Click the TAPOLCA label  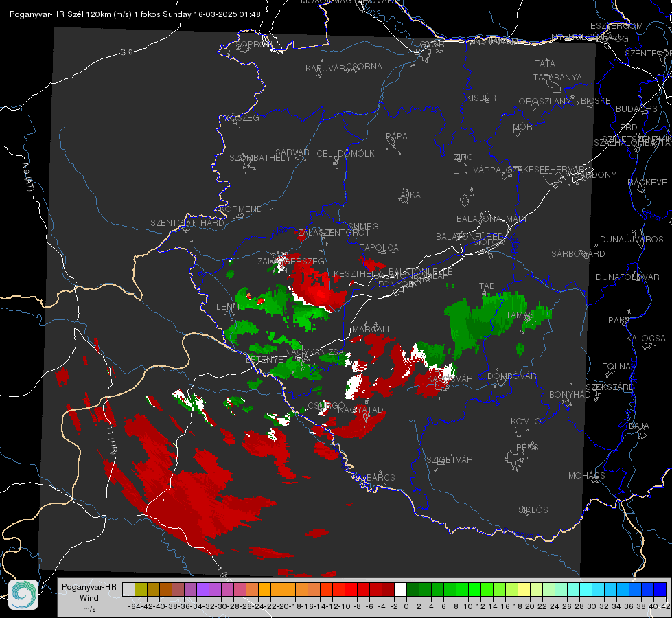[379, 248]
